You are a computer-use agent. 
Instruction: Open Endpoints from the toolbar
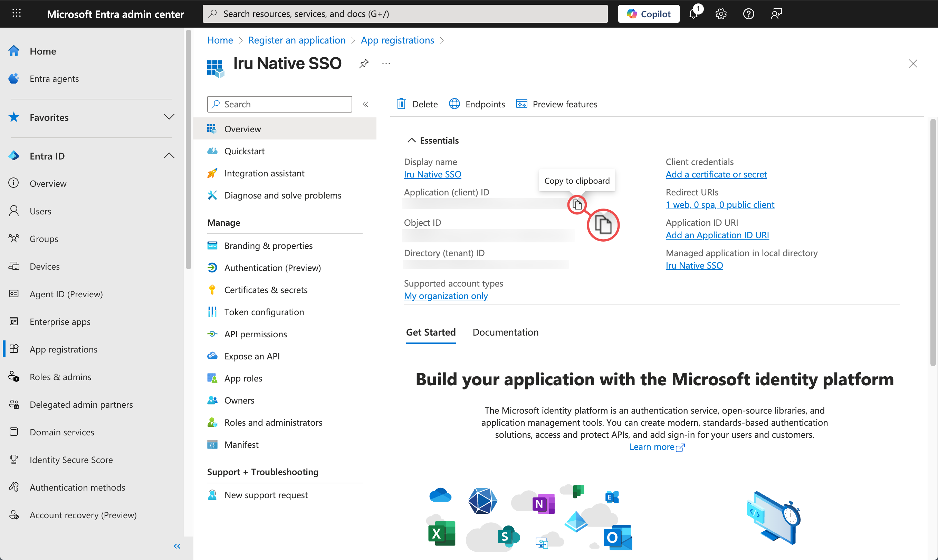coord(477,104)
